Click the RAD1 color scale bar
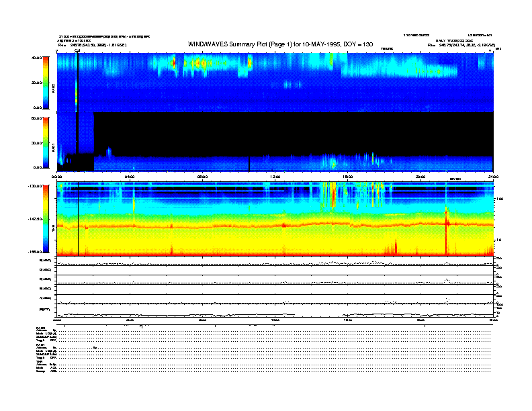The image size is (532, 411). [46, 143]
